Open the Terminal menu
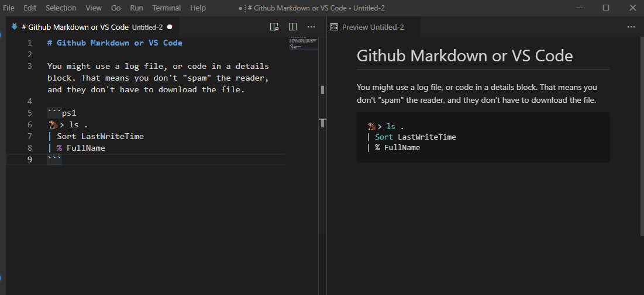This screenshot has width=644, height=295. 166,8
